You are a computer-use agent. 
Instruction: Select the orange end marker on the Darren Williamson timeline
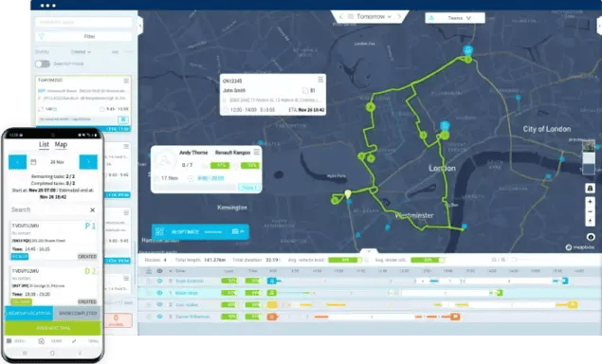coord(455,317)
